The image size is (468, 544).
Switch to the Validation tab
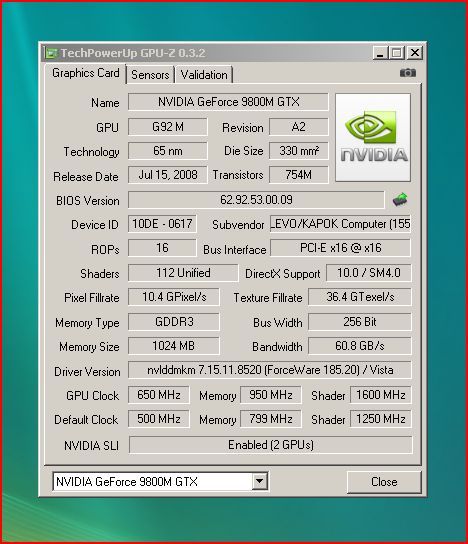[204, 75]
